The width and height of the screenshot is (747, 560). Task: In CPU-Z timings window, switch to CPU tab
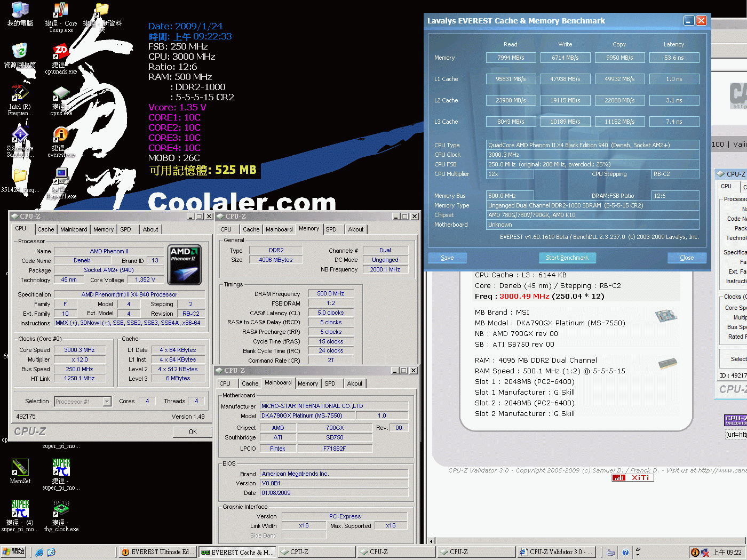pyautogui.click(x=226, y=229)
